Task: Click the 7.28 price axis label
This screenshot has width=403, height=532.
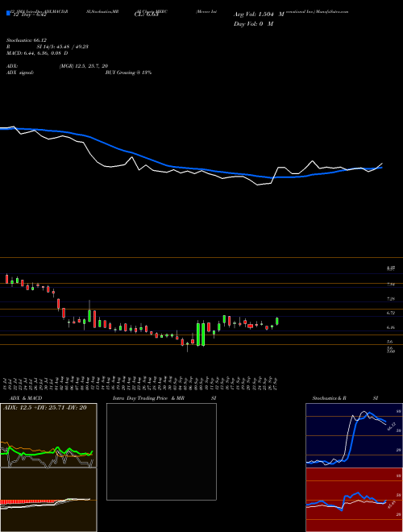Action: [391, 299]
